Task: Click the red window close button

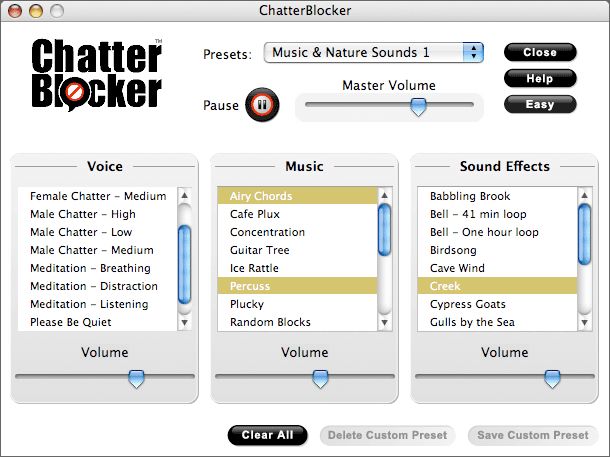Action: (15, 11)
